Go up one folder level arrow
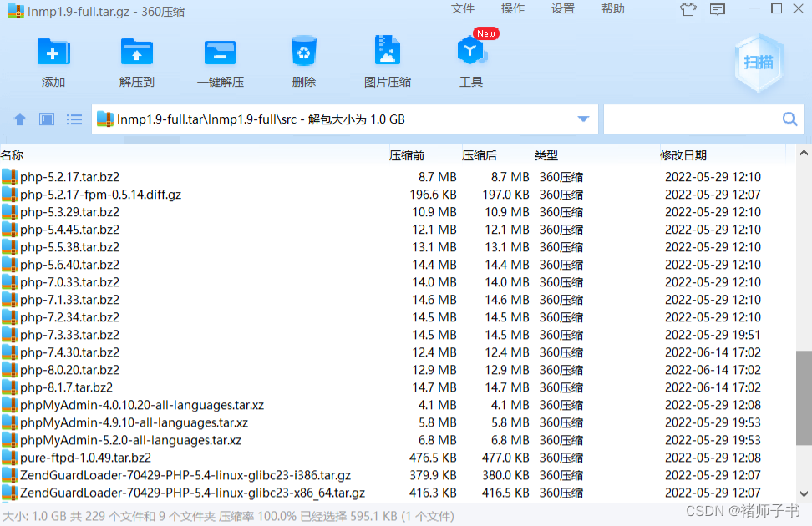Image resolution: width=812 pixels, height=526 pixels. pos(20,119)
